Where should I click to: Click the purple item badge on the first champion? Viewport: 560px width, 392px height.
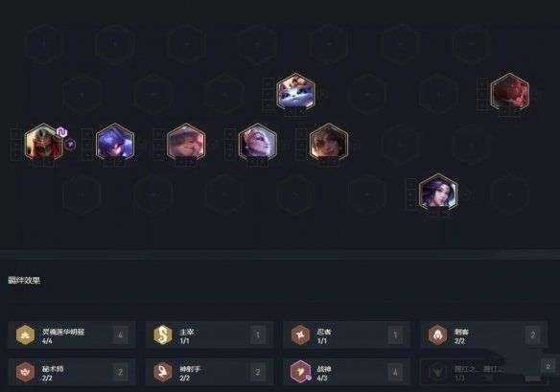[62, 132]
